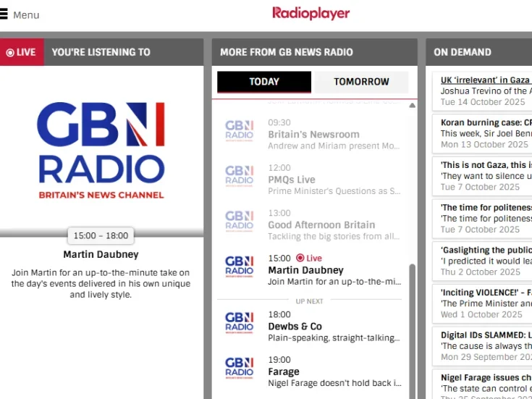
Task: Click 'Thu 2 October 2025' date text
Action: click(480, 272)
